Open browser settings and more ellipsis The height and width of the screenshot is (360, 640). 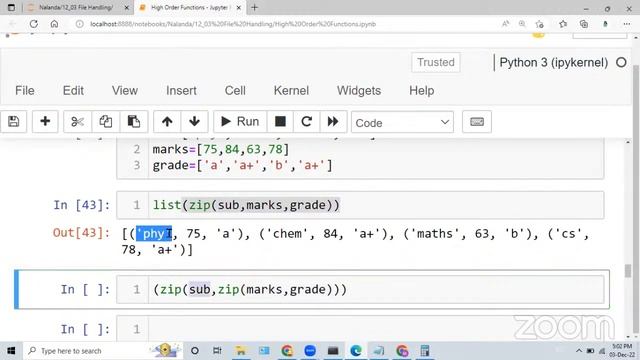627,24
